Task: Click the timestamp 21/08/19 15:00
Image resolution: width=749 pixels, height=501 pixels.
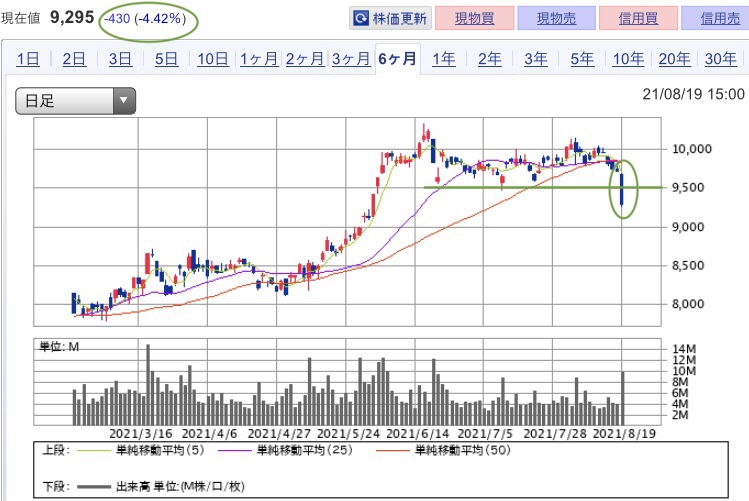Action: (x=693, y=94)
